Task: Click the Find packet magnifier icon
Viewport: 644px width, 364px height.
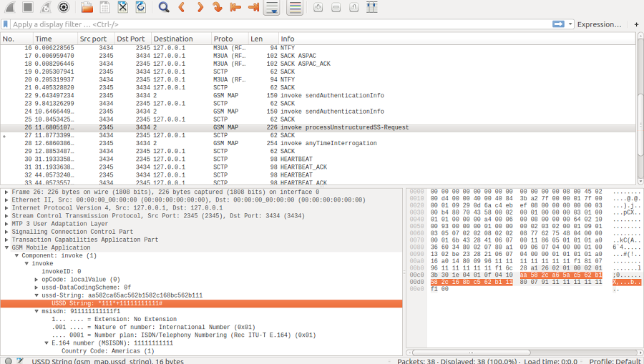Action: 164,7
